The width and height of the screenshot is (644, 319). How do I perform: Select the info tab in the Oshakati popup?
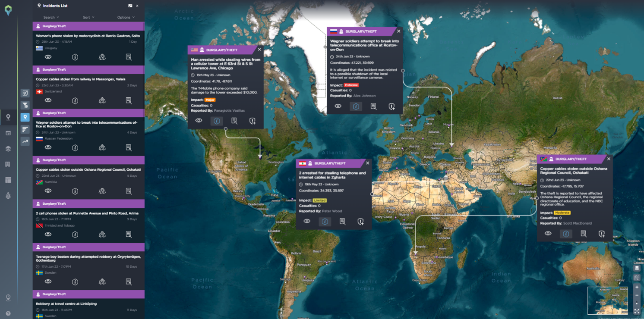(566, 234)
